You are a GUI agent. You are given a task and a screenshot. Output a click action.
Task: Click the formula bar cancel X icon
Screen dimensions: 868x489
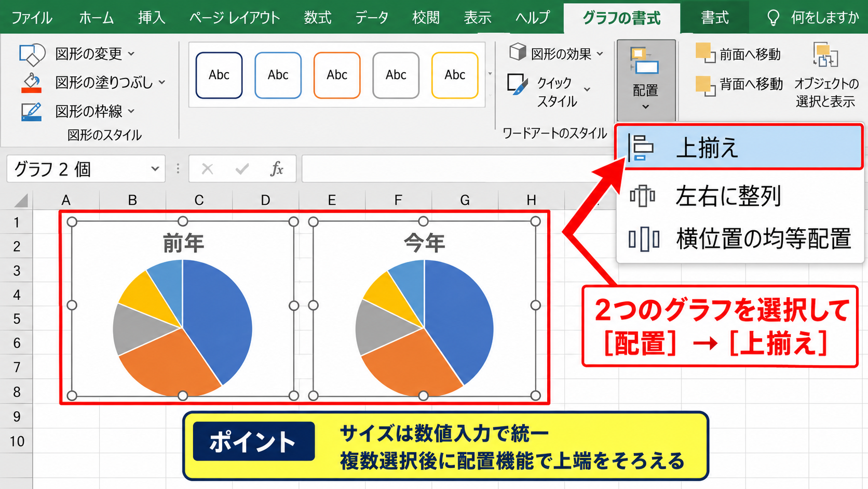[207, 169]
